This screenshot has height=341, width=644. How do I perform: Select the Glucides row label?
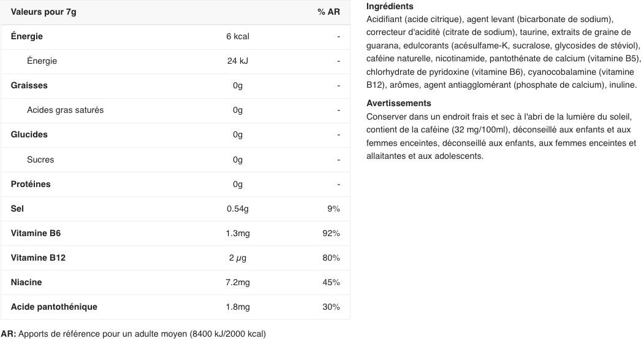pyautogui.click(x=29, y=134)
